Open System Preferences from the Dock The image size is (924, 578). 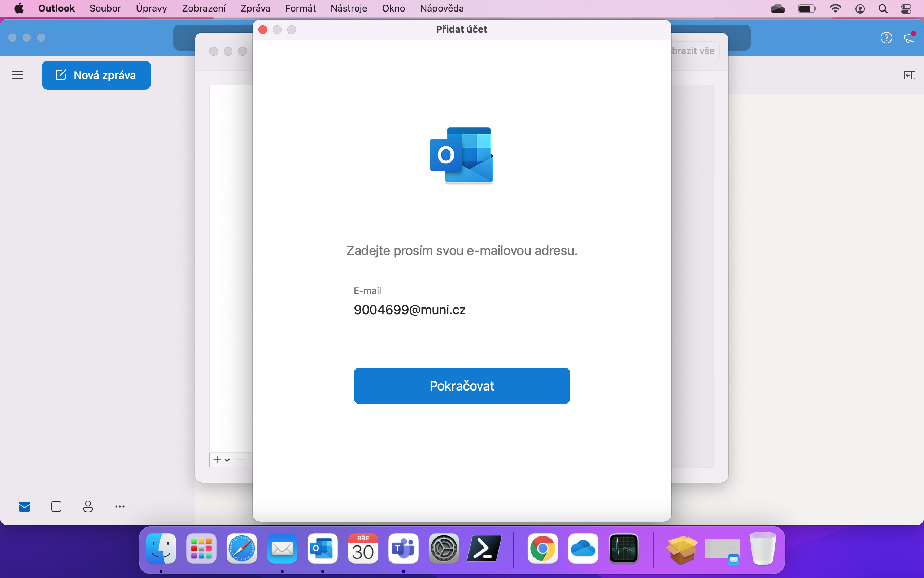tap(444, 549)
